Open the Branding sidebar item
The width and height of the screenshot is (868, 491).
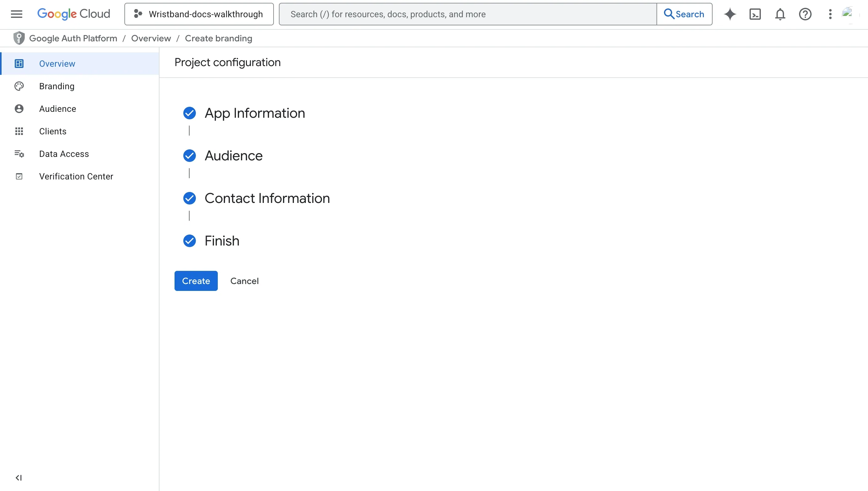(80, 86)
